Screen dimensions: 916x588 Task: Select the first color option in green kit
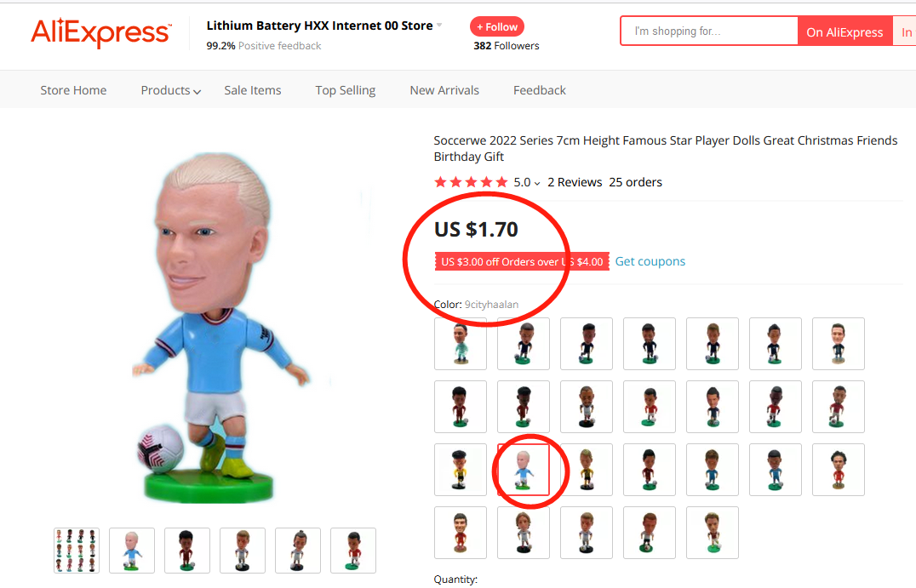pyautogui.click(x=461, y=344)
